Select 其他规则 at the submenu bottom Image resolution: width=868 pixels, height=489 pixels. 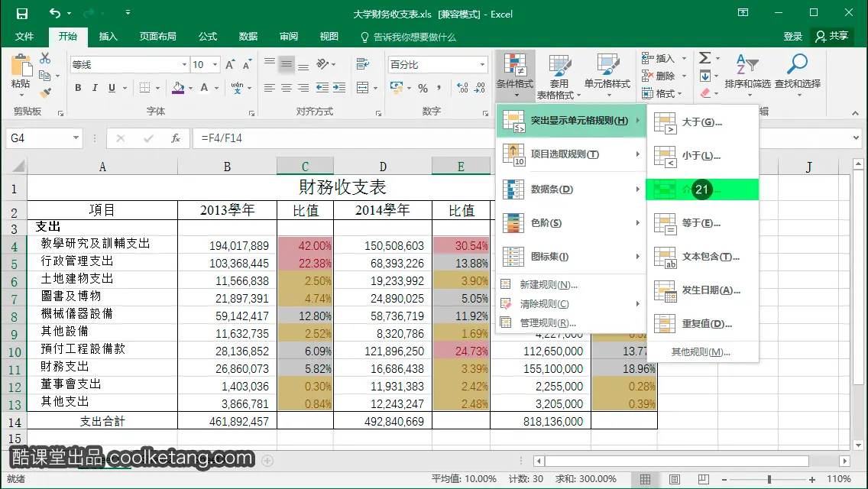click(701, 351)
